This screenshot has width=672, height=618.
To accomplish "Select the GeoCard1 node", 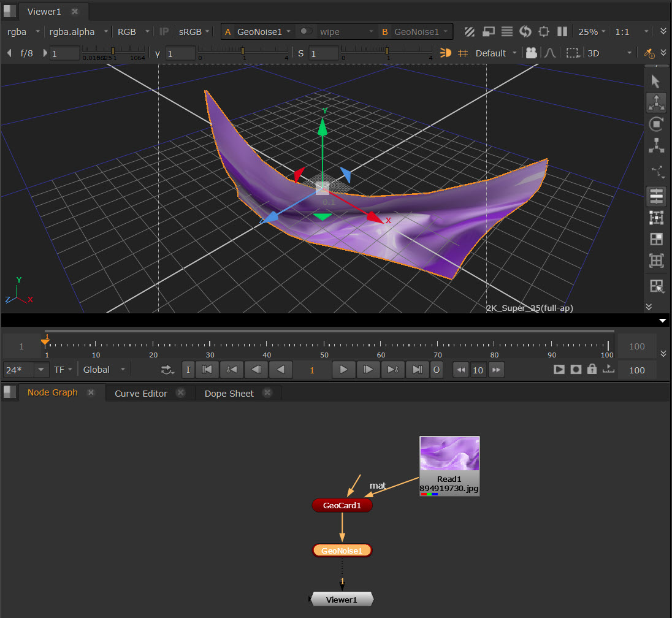I will click(342, 506).
